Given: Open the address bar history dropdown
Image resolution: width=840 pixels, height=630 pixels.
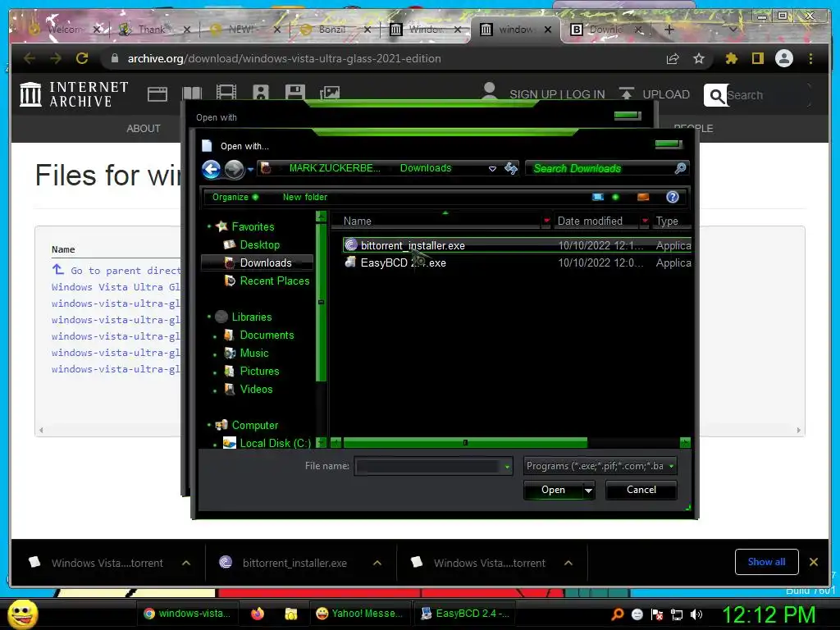Looking at the screenshot, I should coord(492,169).
